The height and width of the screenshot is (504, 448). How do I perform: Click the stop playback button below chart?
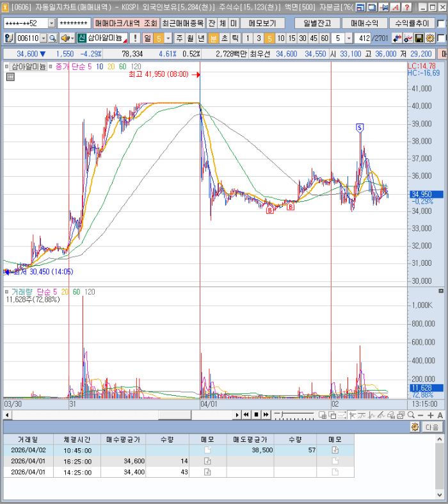[256, 414]
